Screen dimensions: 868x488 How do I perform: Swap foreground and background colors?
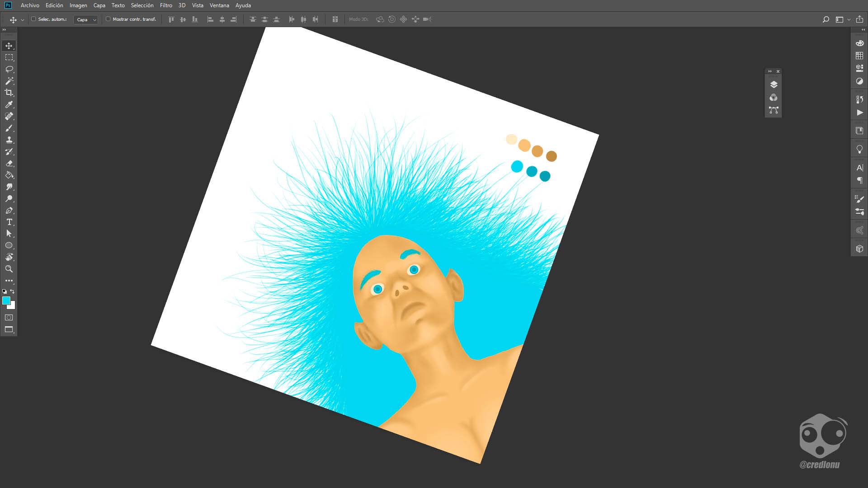pyautogui.click(x=13, y=291)
